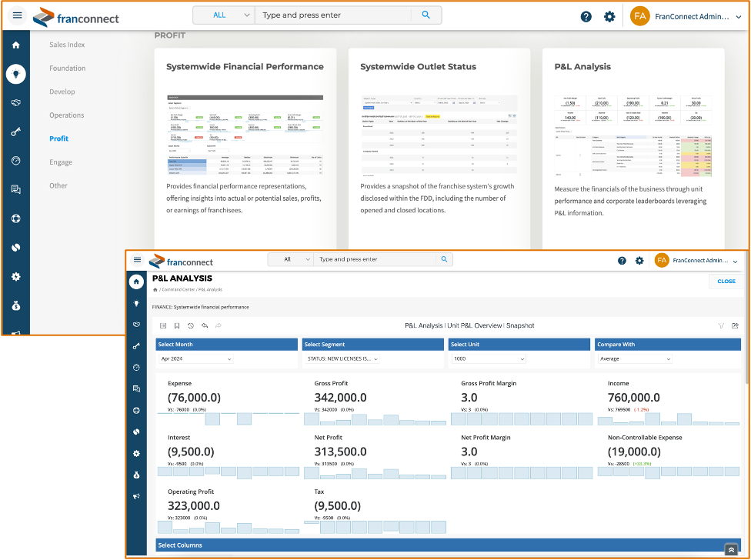Open key icon in P&L Analysis sidebar
The height and width of the screenshot is (560, 751).
136,346
